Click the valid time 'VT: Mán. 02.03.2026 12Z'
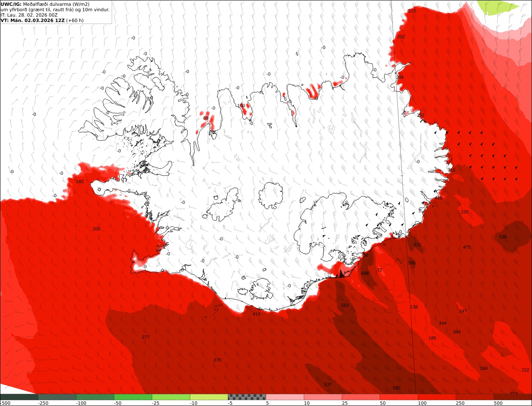 click(x=32, y=20)
